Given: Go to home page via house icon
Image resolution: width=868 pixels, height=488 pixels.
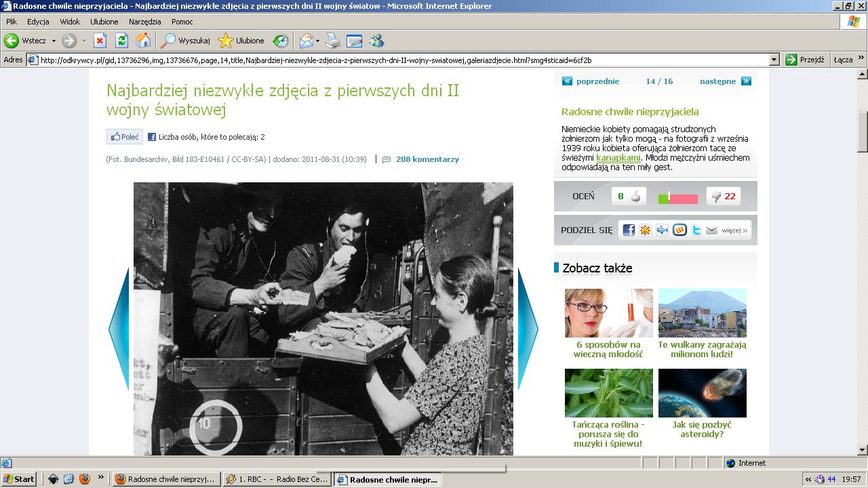Looking at the screenshot, I should point(143,41).
